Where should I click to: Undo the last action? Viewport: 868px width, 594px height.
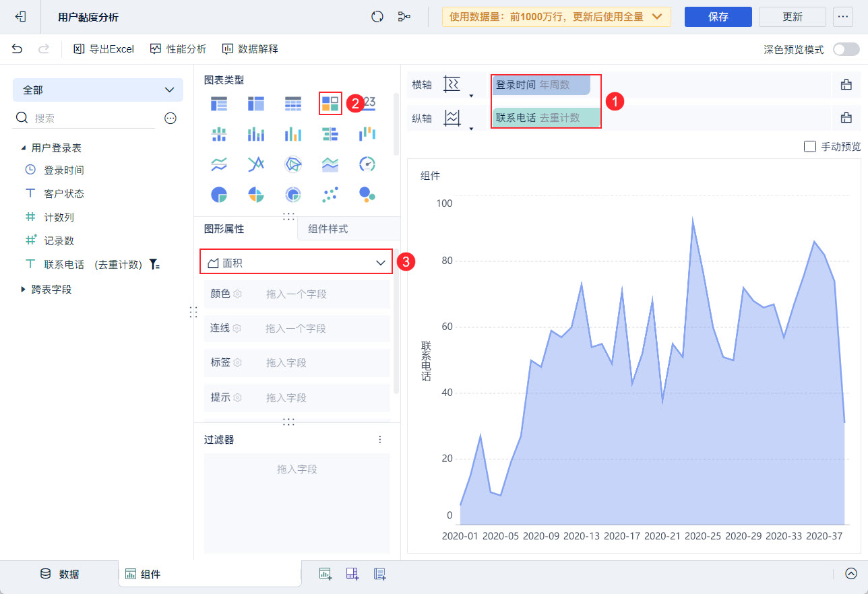click(18, 48)
